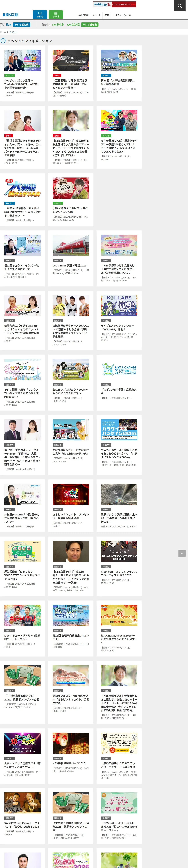The height and width of the screenshot is (868, 188).
Task: Open the 小野大輔 きょうのはなし event link
Action: tap(71, 210)
